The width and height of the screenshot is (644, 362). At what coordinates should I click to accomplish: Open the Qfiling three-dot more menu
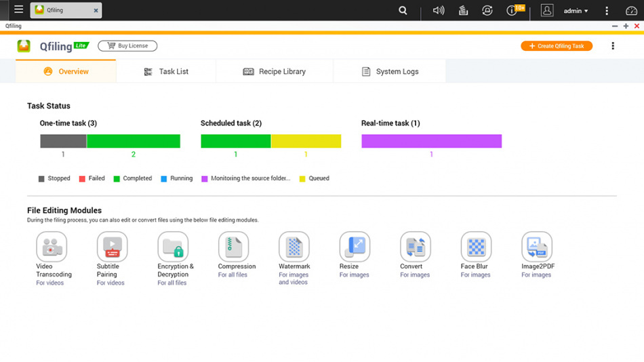(x=613, y=46)
